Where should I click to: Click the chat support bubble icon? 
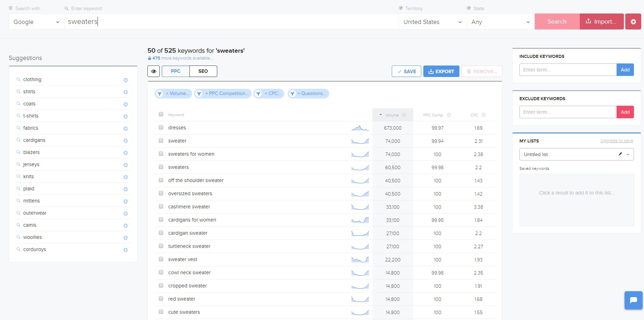coord(633,300)
